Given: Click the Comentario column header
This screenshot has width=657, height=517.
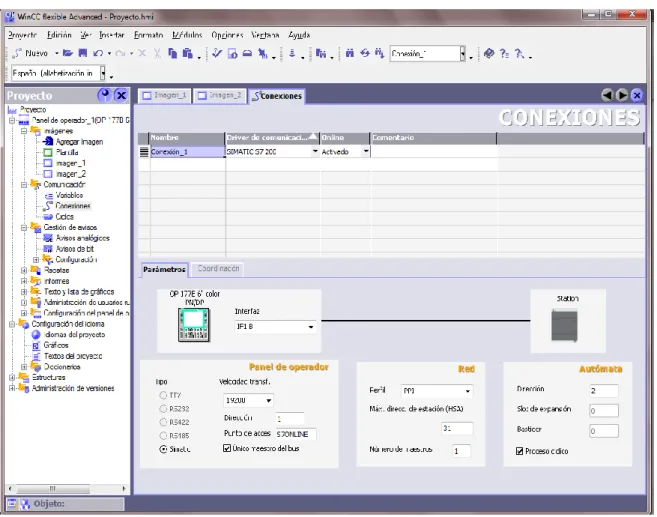Looking at the screenshot, I should (433, 137).
